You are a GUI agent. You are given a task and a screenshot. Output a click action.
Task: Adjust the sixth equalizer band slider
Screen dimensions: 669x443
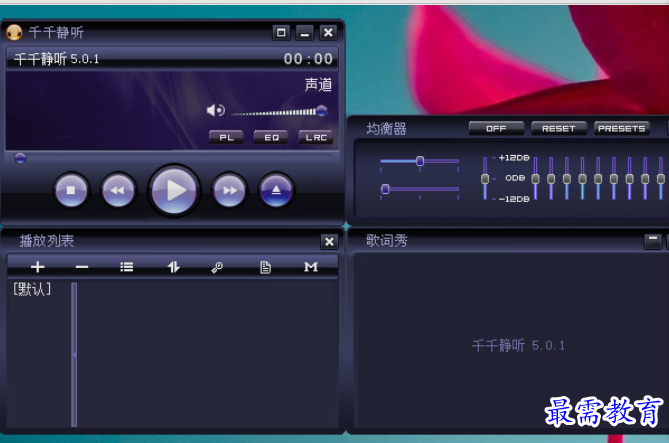point(614,178)
